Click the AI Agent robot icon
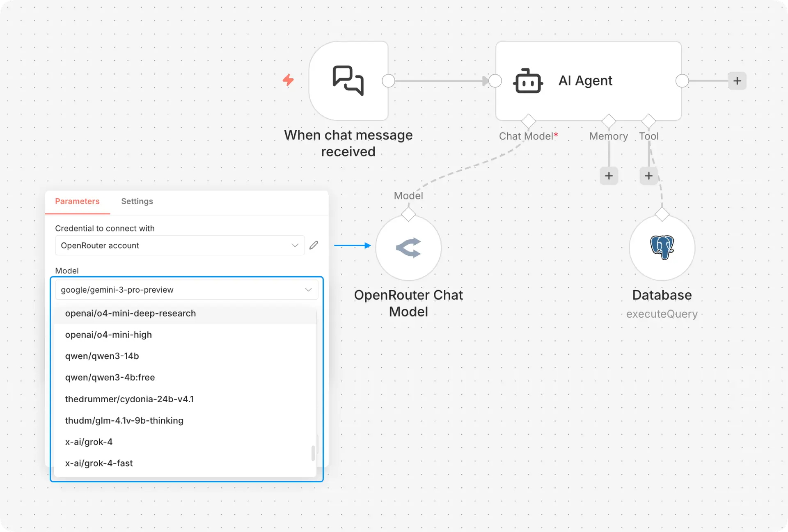The height and width of the screenshot is (532, 788). [528, 81]
